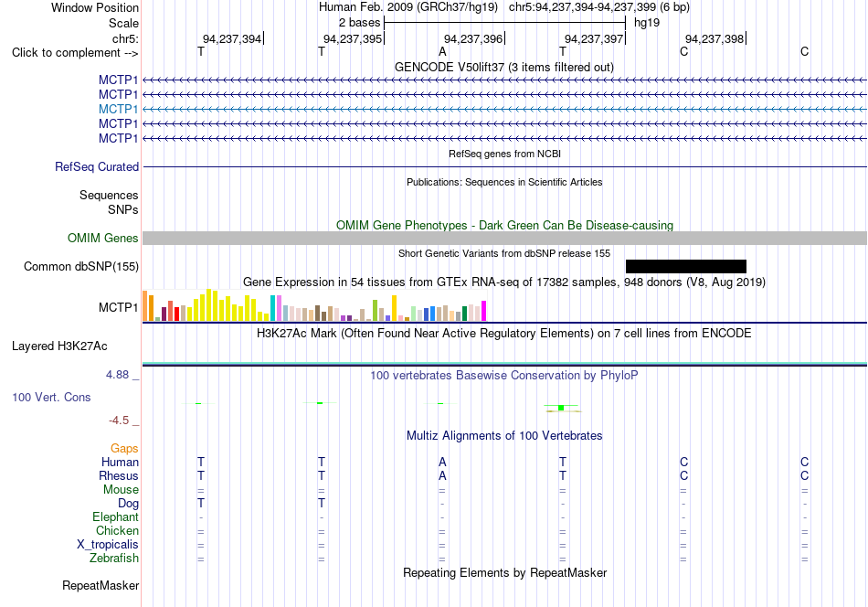Click position label 94,237,396 on the ruler

[x=473, y=38]
